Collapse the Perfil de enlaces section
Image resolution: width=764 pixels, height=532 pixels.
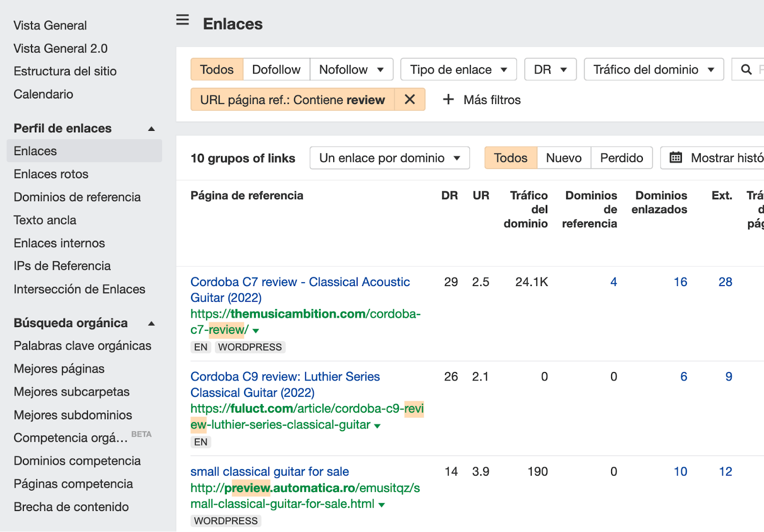point(151,128)
